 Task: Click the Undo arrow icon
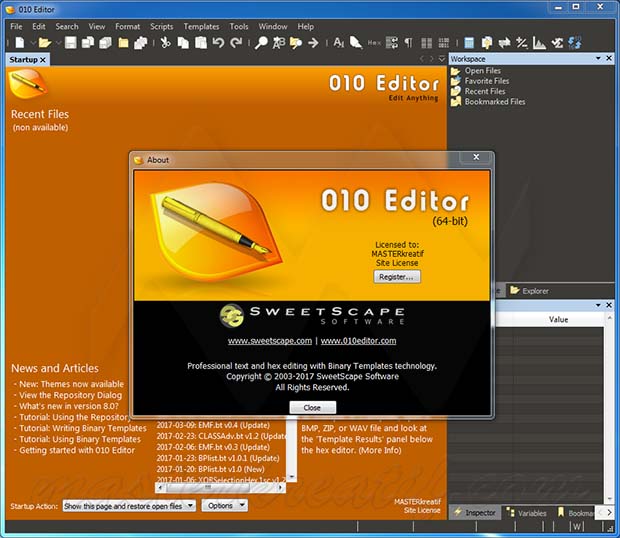point(218,42)
